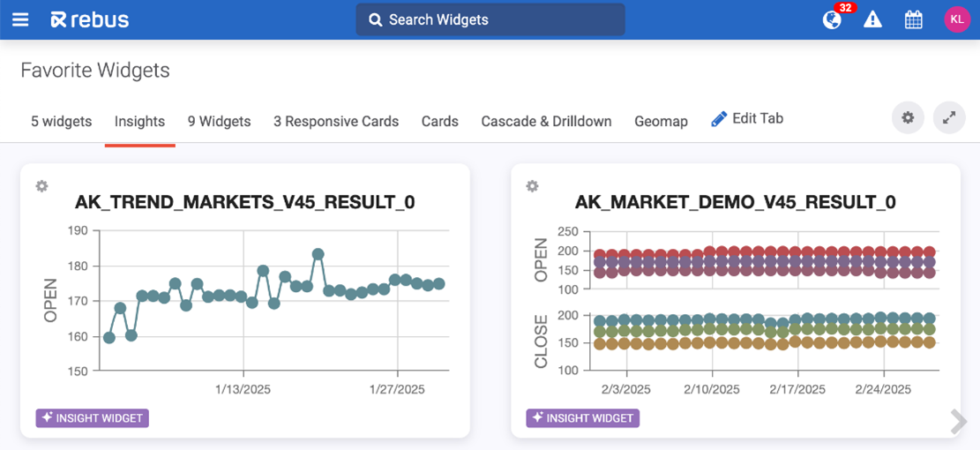This screenshot has height=450, width=980.
Task: Open AK_TREND_MARKETS widget settings gear
Action: (41, 186)
